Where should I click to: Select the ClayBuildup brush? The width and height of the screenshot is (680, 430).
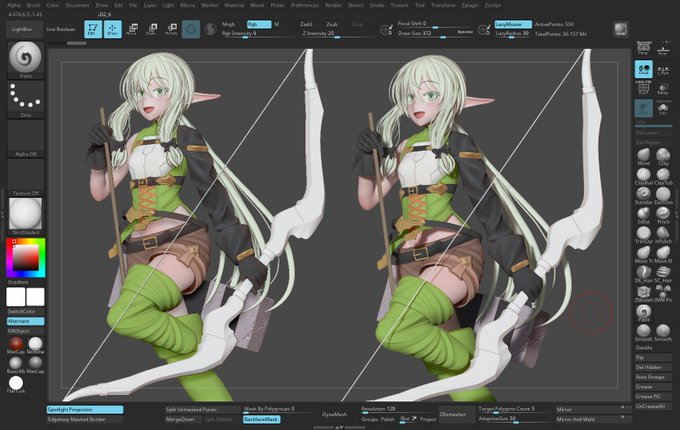click(x=644, y=176)
